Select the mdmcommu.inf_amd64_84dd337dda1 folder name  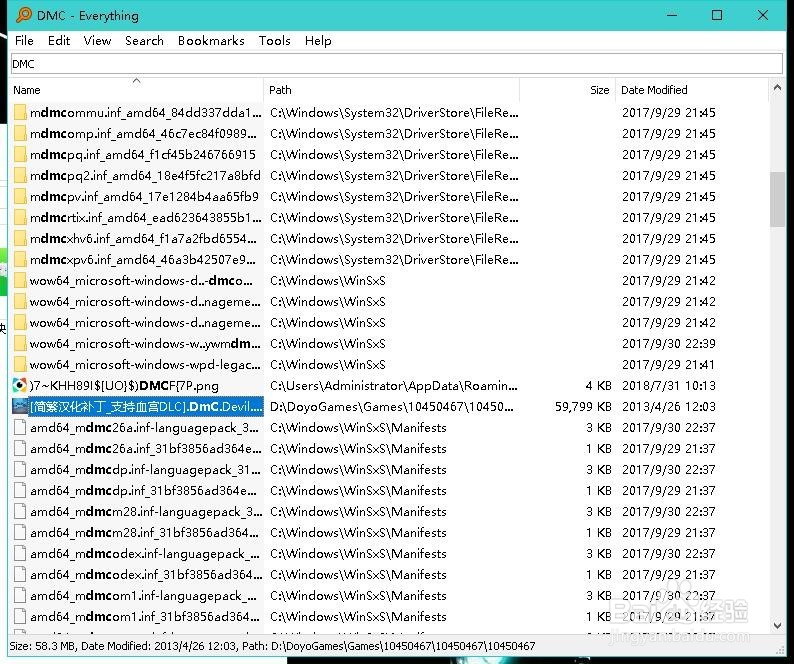tap(146, 112)
